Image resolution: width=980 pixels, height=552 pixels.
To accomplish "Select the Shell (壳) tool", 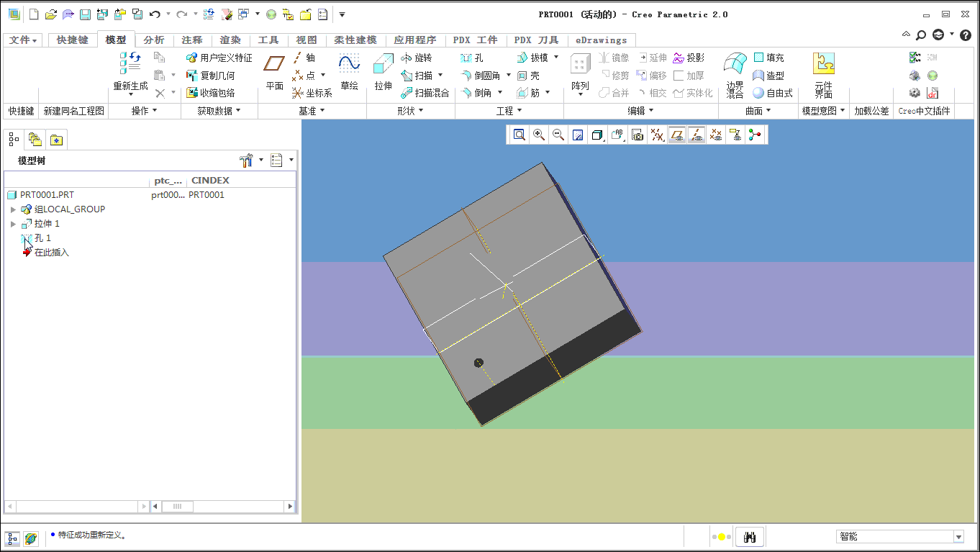I will click(x=528, y=76).
